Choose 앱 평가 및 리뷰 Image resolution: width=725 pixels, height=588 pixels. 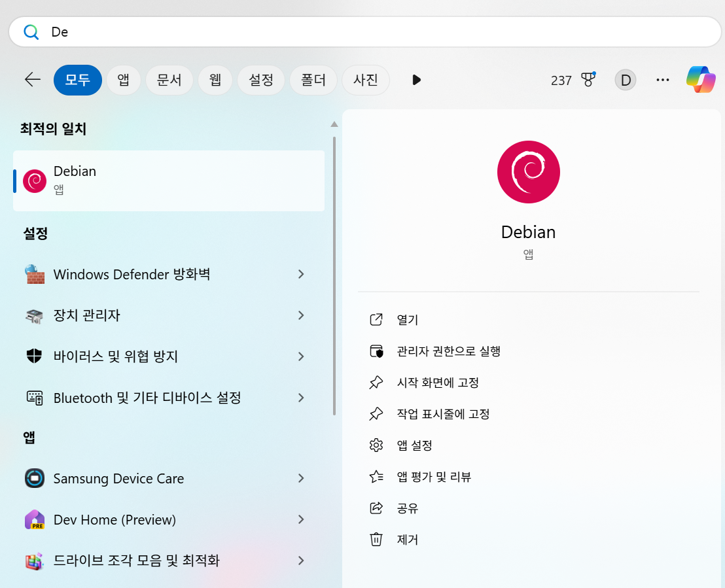(434, 477)
